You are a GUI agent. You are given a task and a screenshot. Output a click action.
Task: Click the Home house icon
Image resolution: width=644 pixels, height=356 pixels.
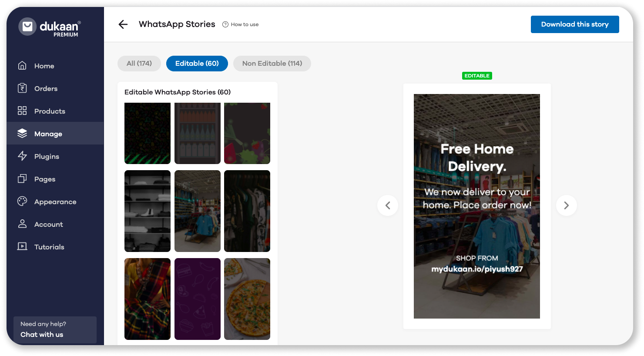tap(22, 66)
